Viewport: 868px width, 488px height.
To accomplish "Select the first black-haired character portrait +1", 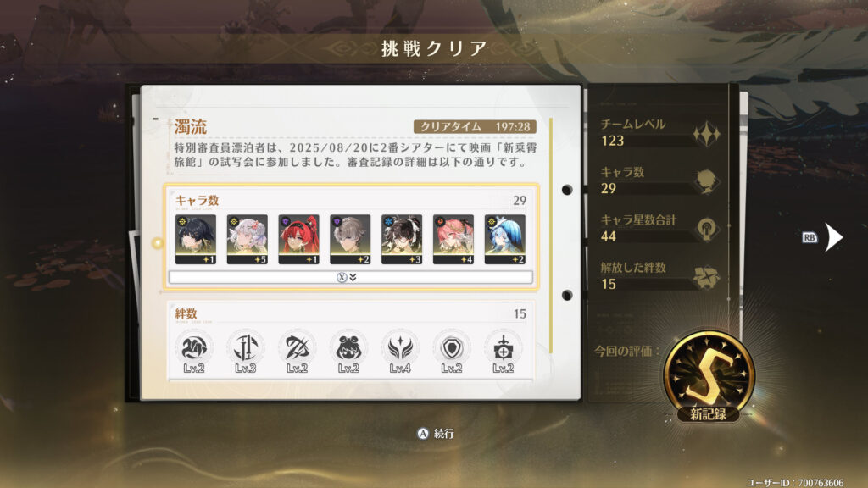I will [x=196, y=239].
